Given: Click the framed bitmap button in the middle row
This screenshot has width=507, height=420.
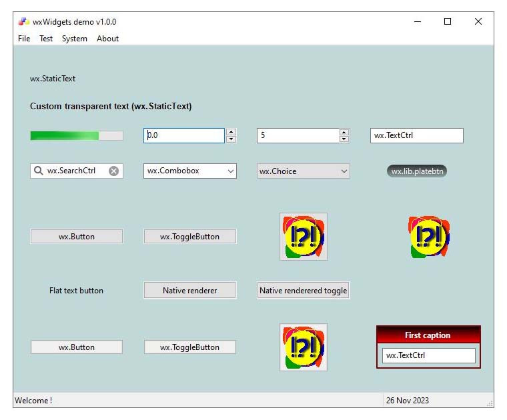Looking at the screenshot, I should pyautogui.click(x=304, y=237).
